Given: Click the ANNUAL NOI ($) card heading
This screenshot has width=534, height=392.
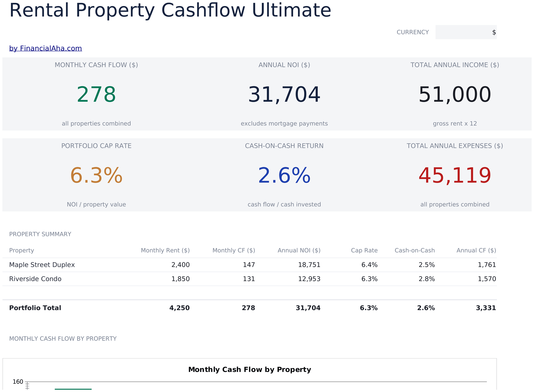Looking at the screenshot, I should point(284,65).
